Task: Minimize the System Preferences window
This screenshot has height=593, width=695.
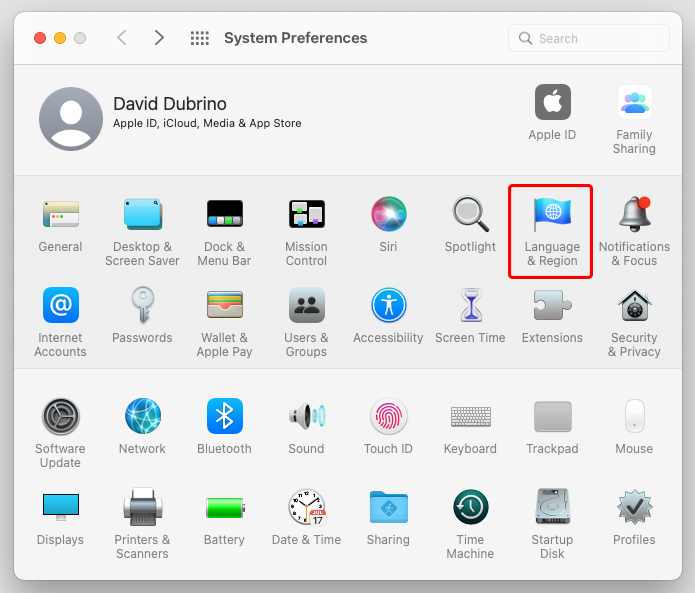Action: pos(60,38)
